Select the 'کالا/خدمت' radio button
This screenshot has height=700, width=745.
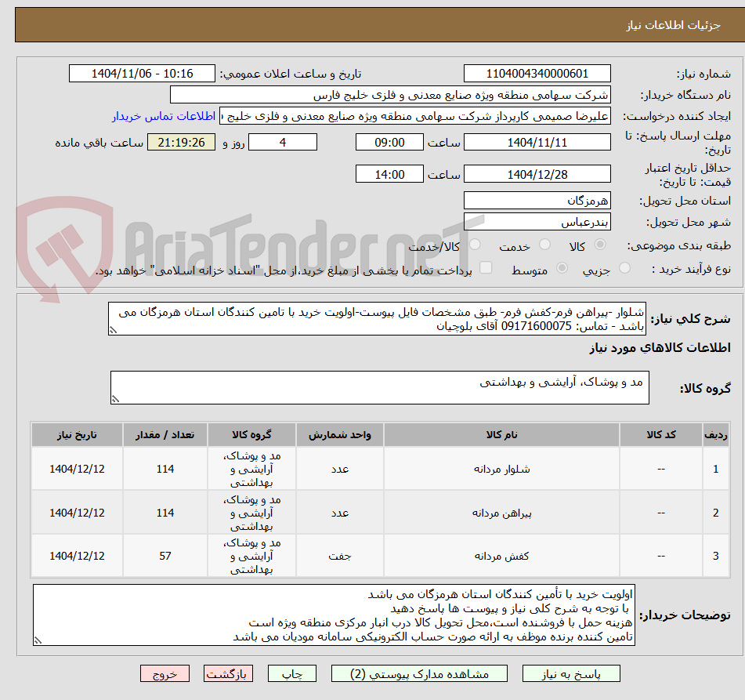coord(475,245)
